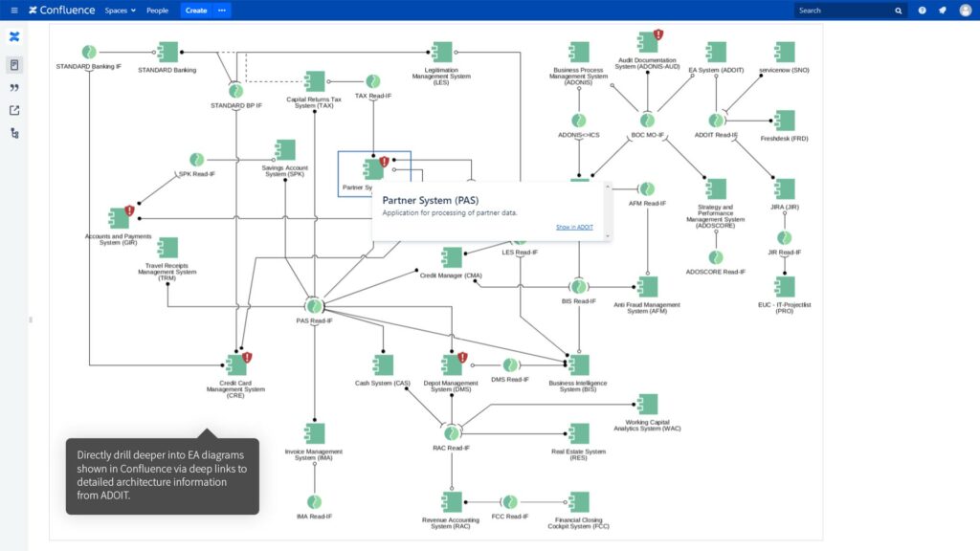Click the hamburger menu icon top left
This screenshot has width=980, height=551.
tap(13, 11)
